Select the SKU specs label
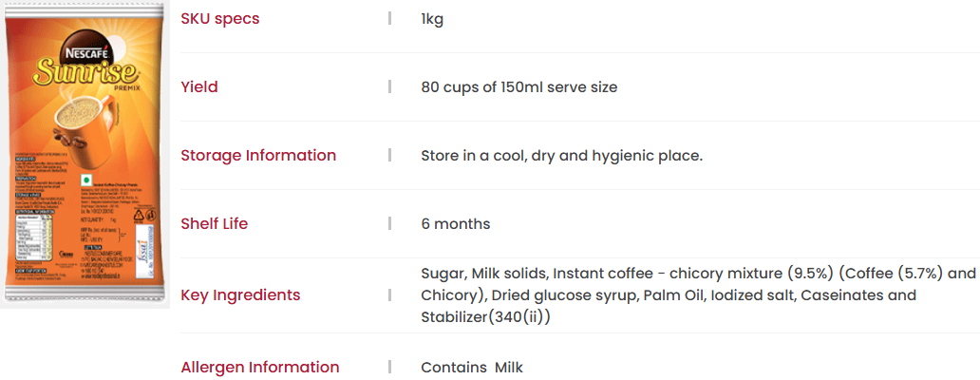This screenshot has height=380, width=980. click(220, 19)
